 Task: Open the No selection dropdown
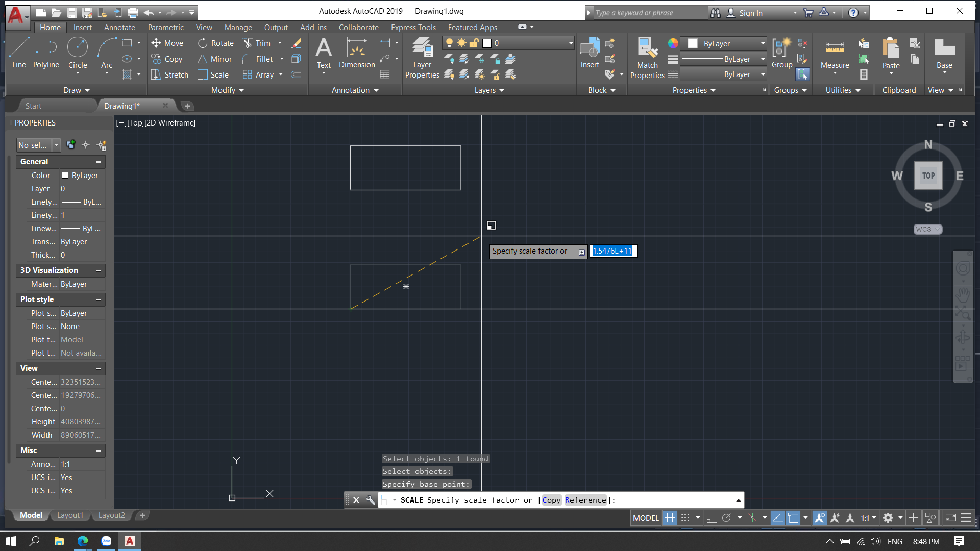coord(56,145)
